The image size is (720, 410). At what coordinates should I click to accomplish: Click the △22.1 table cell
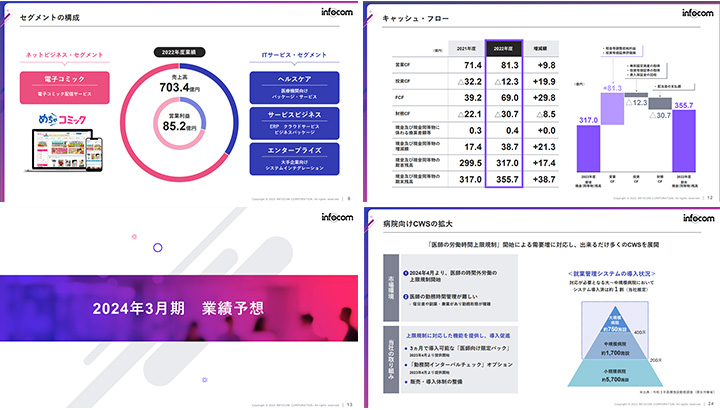point(470,114)
